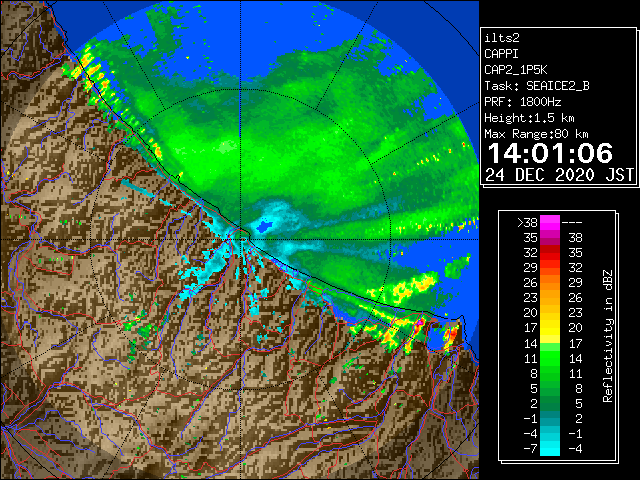Pick the red swatch next to '32'
This screenshot has height=480, width=640.
550,253
